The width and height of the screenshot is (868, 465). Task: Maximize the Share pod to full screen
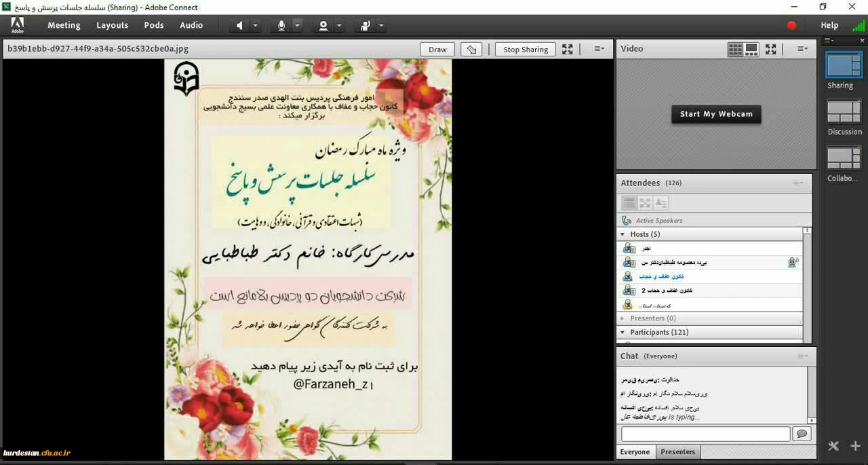(x=568, y=49)
